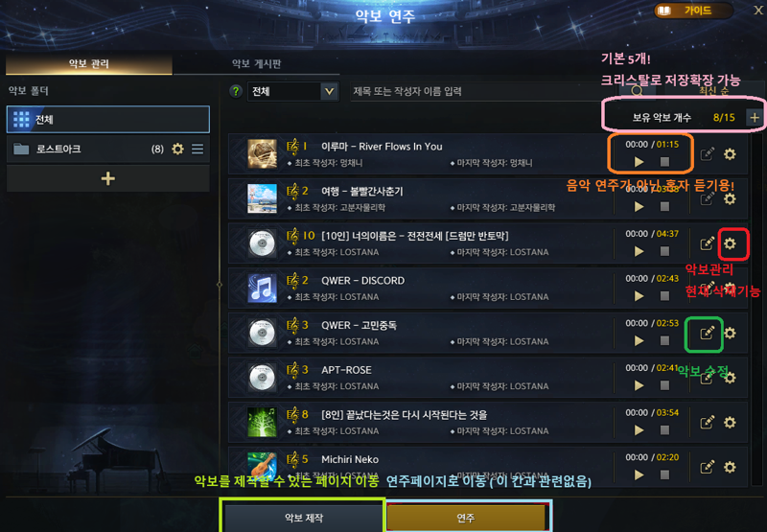
Task: Click the 연주 button
Action: (466, 518)
